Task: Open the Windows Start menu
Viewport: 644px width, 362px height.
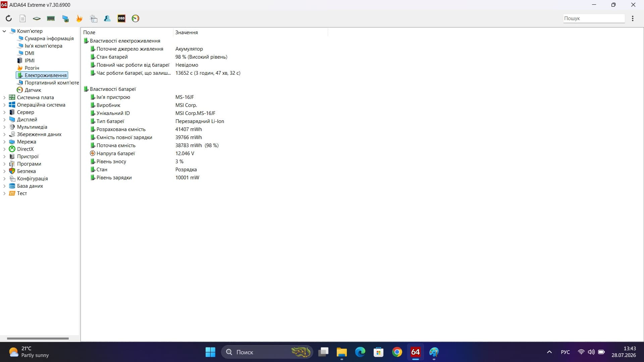Action: (210, 352)
